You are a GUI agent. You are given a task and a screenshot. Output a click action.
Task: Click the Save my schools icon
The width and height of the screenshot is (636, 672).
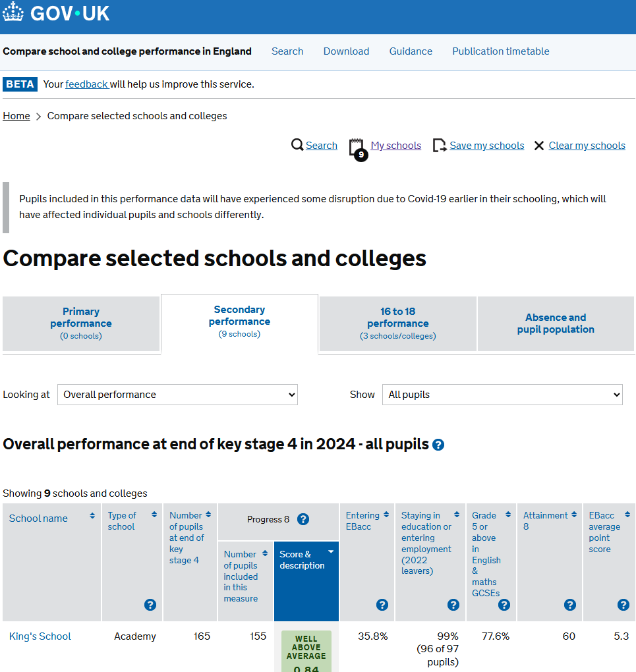point(439,146)
